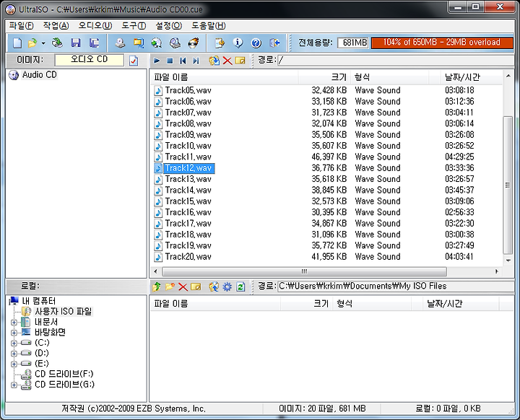Click the green Refresh icon in local pane
The height and width of the screenshot is (420, 520).
tap(240, 286)
